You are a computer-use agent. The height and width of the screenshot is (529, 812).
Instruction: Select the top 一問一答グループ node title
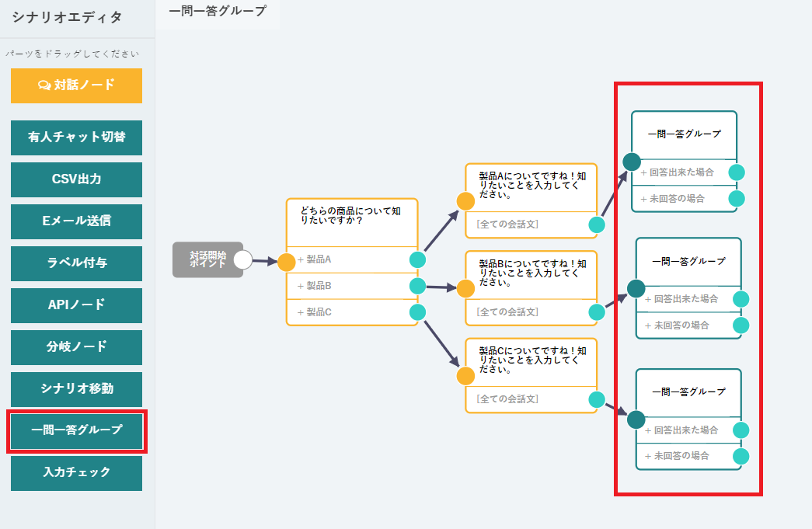click(684, 134)
